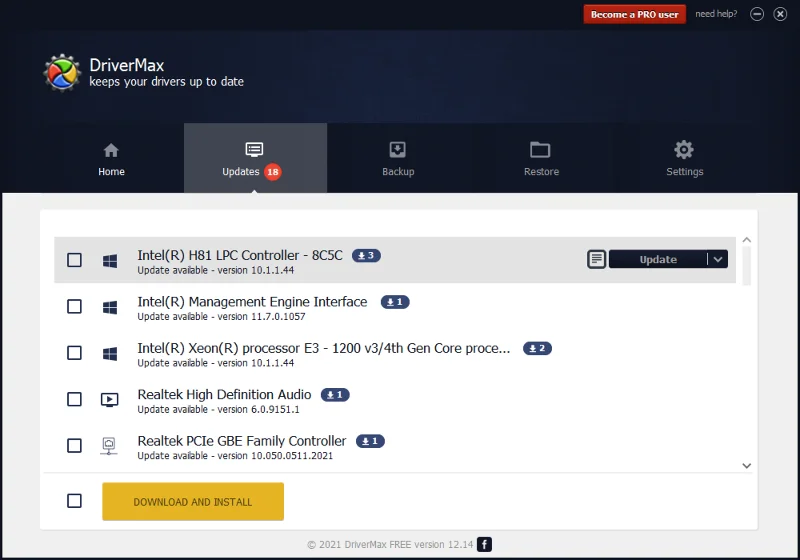Click the 3 downloads badge on H81 LPC
The width and height of the screenshot is (800, 560).
click(366, 256)
